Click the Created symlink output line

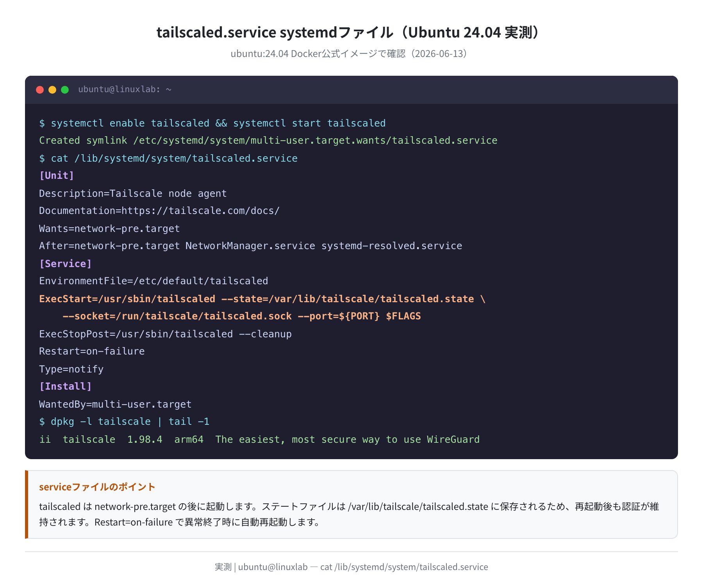[x=268, y=141]
